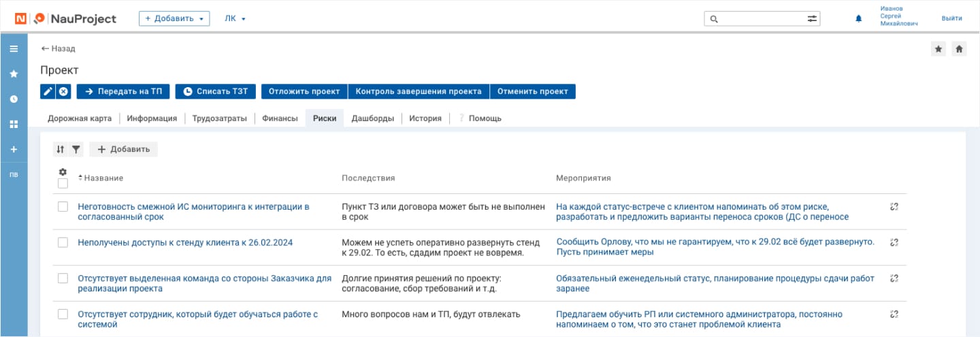Viewport: 980px width, 337px height.
Task: Click the Передать на ТП button
Action: [123, 91]
